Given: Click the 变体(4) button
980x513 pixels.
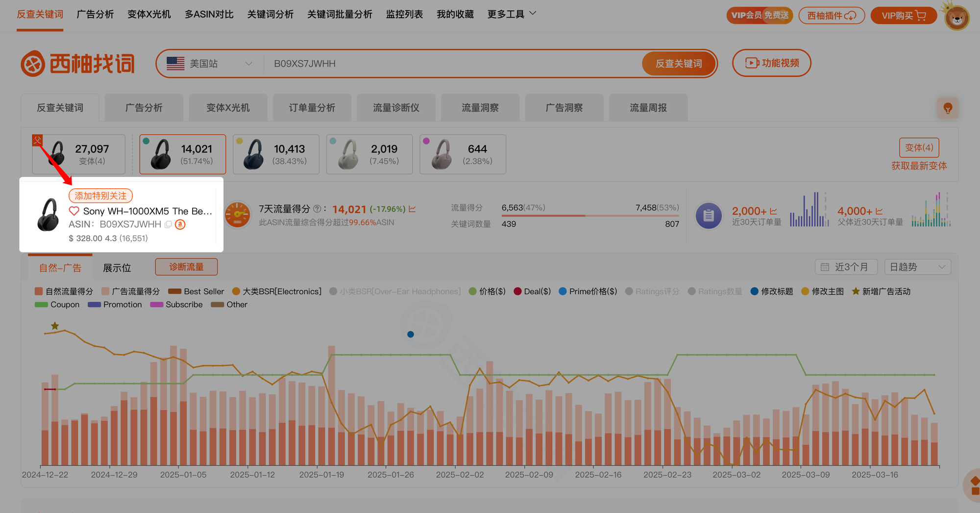Looking at the screenshot, I should pos(919,148).
